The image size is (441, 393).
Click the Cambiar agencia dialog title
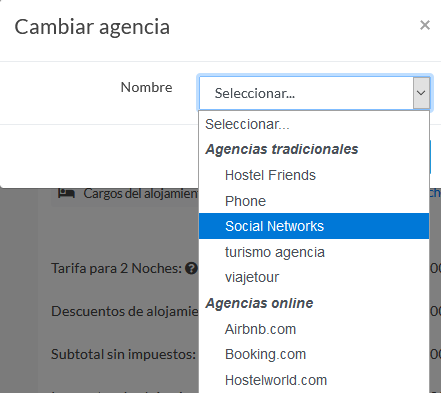[x=92, y=27]
